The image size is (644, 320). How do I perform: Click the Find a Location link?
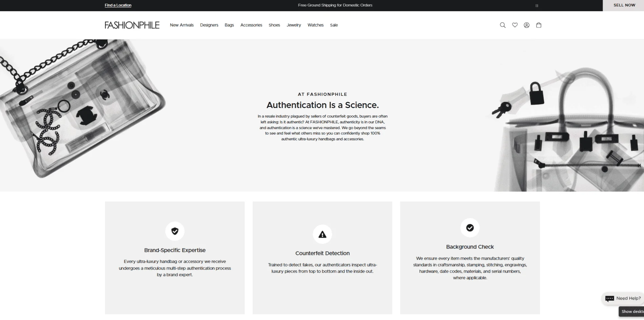point(118,5)
